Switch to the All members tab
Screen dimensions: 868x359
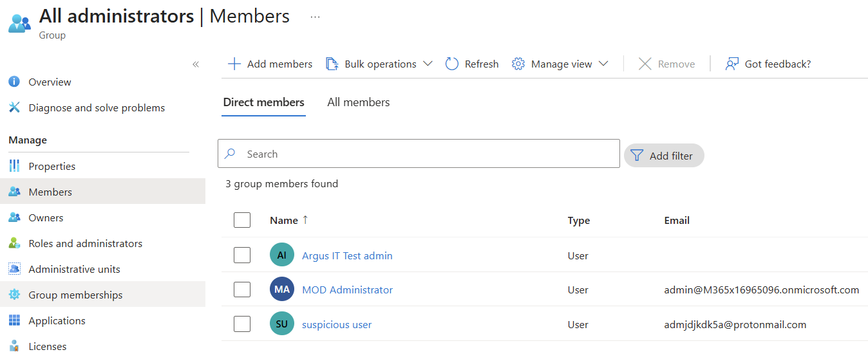tap(358, 102)
